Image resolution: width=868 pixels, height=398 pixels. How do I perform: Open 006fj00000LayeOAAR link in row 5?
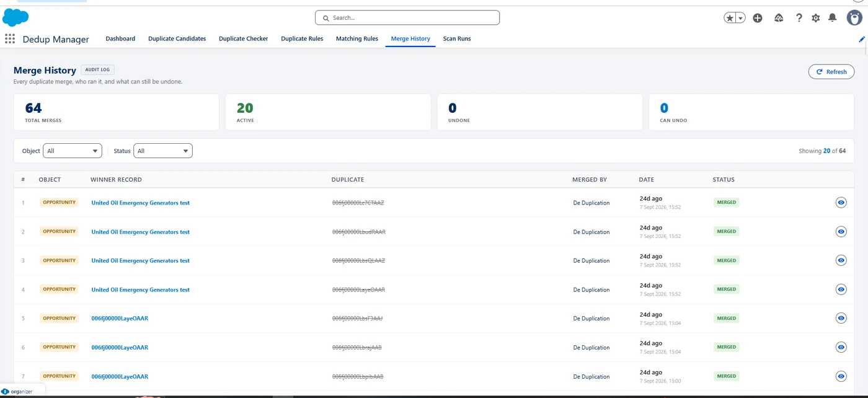pyautogui.click(x=120, y=319)
